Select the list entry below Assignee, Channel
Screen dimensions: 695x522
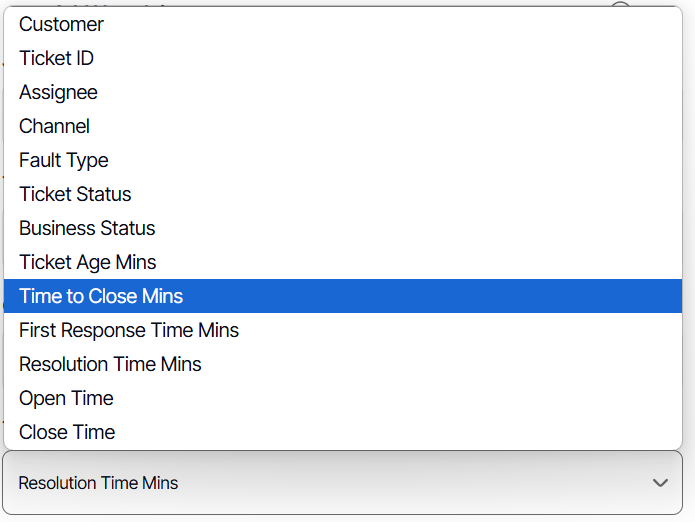coord(54,126)
